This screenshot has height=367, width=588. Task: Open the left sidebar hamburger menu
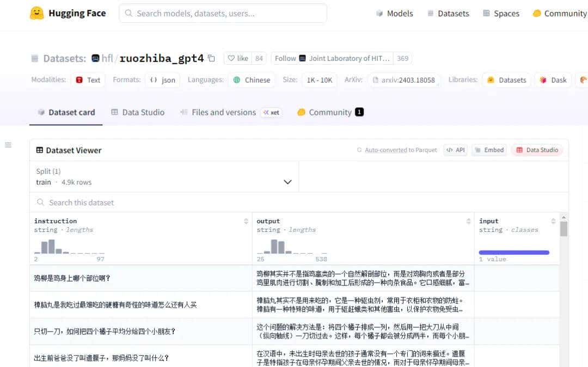click(8, 145)
